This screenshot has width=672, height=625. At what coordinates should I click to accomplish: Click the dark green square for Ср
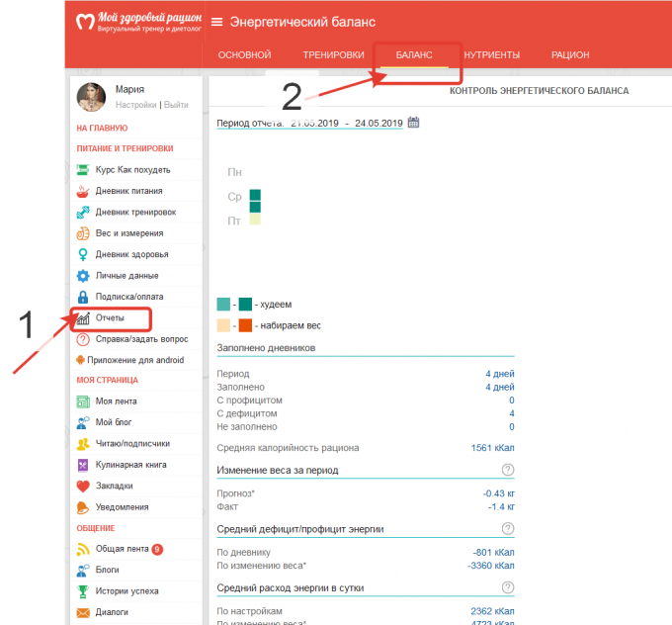pos(255,196)
